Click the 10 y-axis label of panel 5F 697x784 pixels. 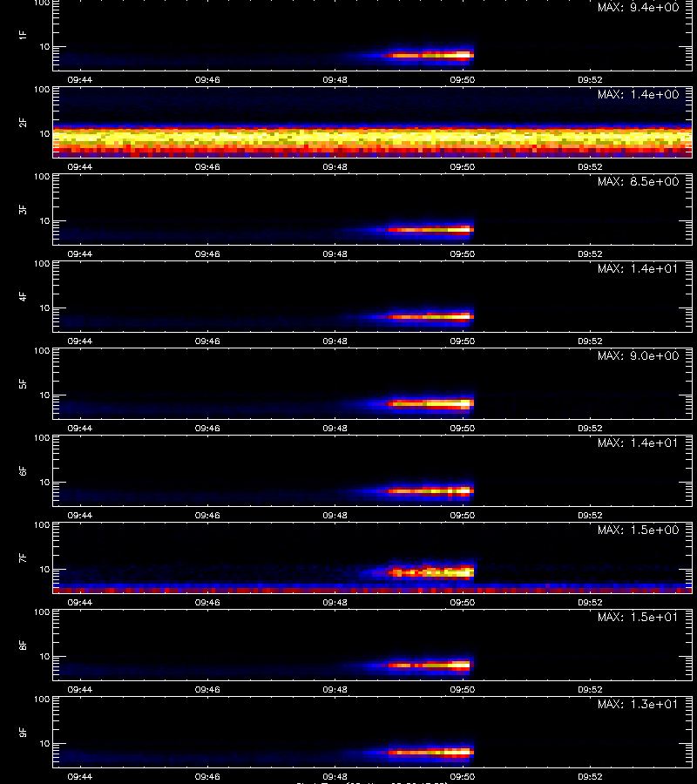[x=44, y=395]
